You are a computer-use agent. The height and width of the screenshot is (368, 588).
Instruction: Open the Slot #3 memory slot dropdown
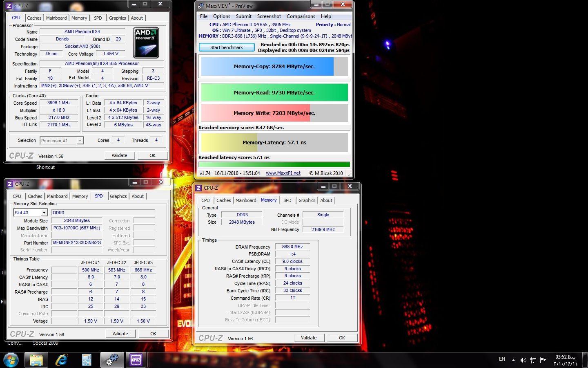point(31,213)
